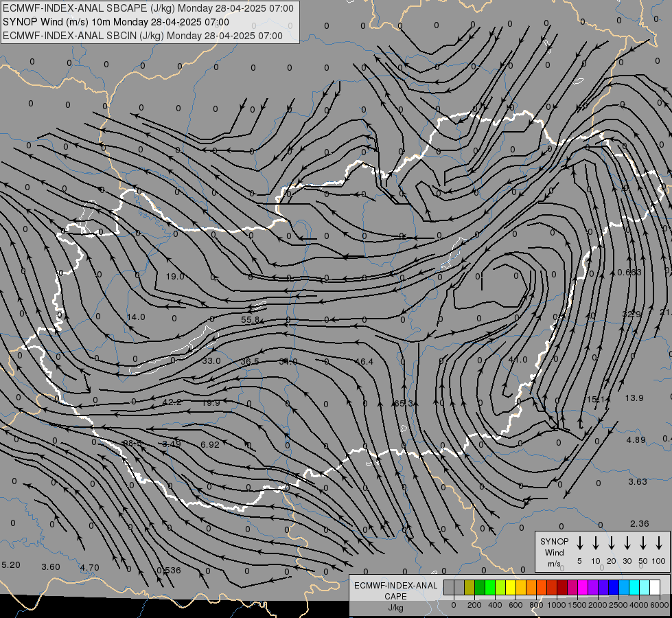Screen dimensions: 672x618
Task: Click the SBCAPE title line in header
Action: 148,8
